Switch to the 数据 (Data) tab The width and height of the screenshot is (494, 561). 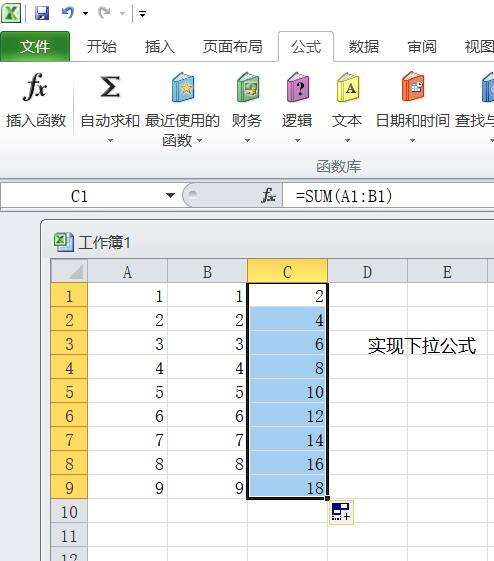point(363,47)
